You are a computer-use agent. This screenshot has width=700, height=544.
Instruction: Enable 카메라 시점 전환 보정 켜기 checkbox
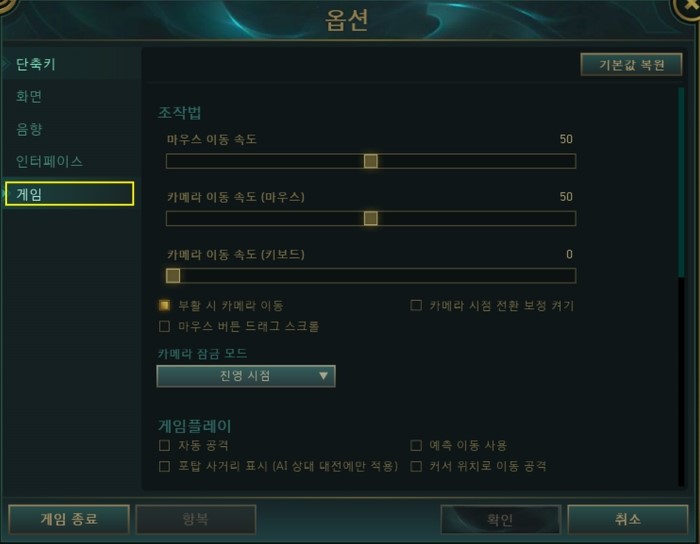[416, 305]
